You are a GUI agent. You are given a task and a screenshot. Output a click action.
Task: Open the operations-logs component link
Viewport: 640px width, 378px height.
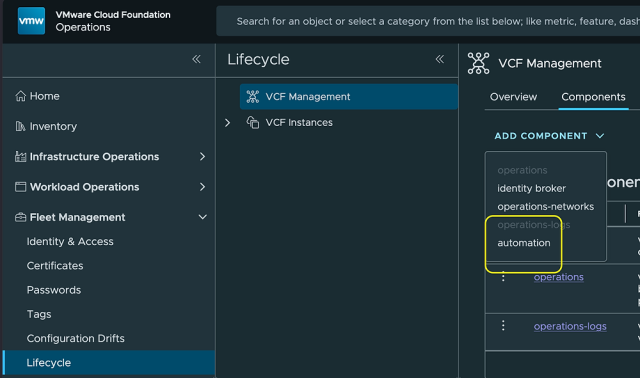click(x=570, y=326)
